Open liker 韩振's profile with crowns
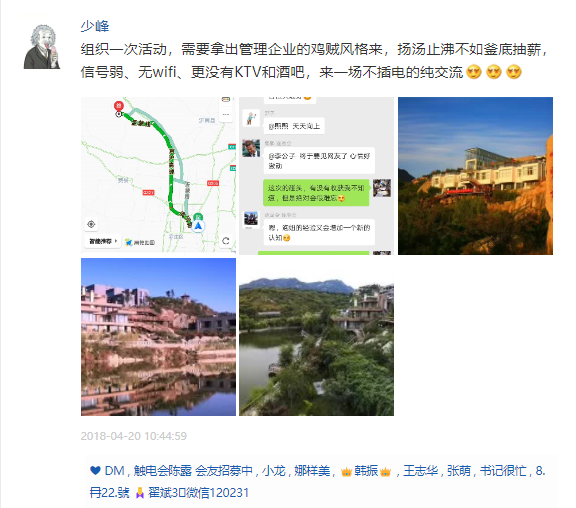Viewport: 576px width, 508px height. click(366, 471)
